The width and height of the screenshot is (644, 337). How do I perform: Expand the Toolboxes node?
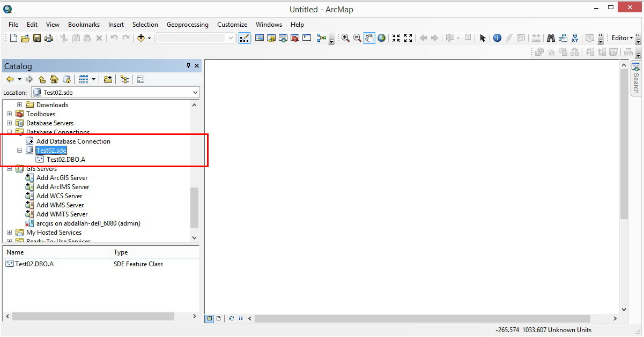coord(9,114)
